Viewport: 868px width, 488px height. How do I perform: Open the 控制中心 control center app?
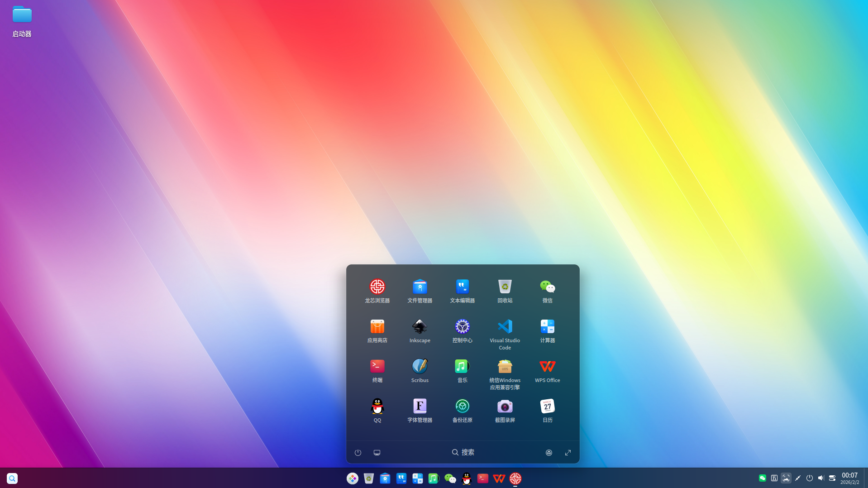tap(462, 326)
